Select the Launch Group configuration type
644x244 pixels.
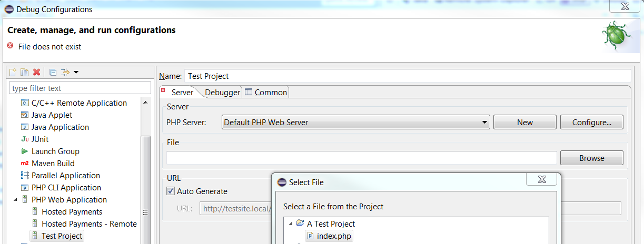55,151
